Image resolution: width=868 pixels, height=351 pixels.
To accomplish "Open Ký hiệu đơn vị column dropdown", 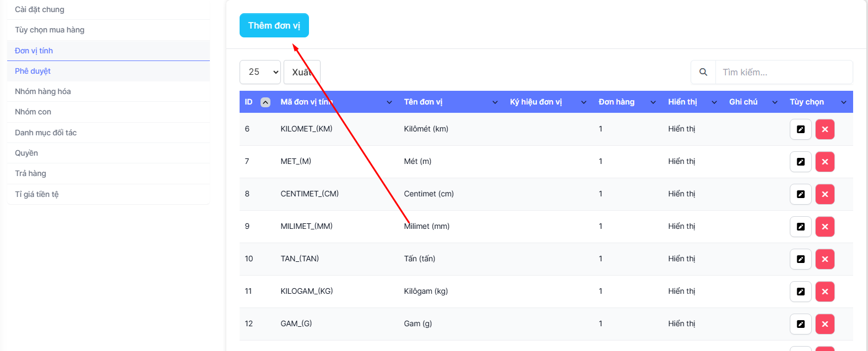I will click(x=583, y=102).
